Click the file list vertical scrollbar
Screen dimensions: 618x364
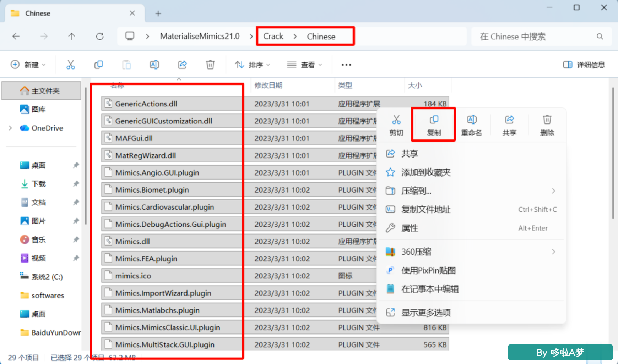(613, 153)
